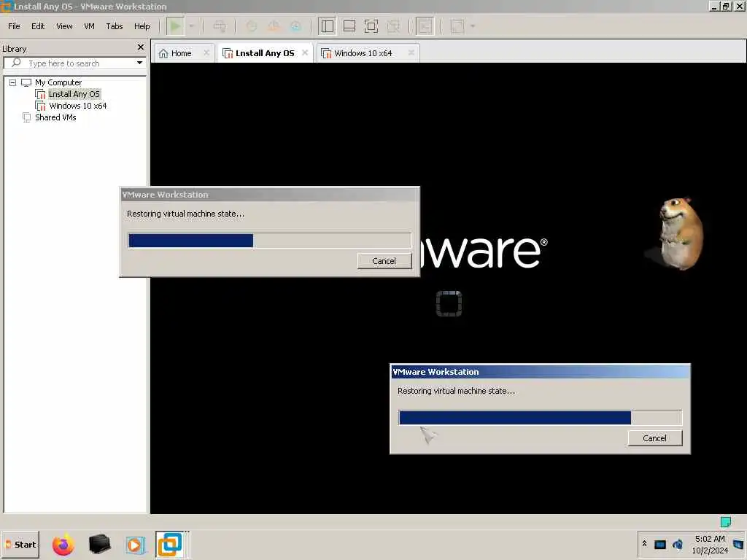Open the Edit menu
The height and width of the screenshot is (560, 747).
[x=38, y=26]
